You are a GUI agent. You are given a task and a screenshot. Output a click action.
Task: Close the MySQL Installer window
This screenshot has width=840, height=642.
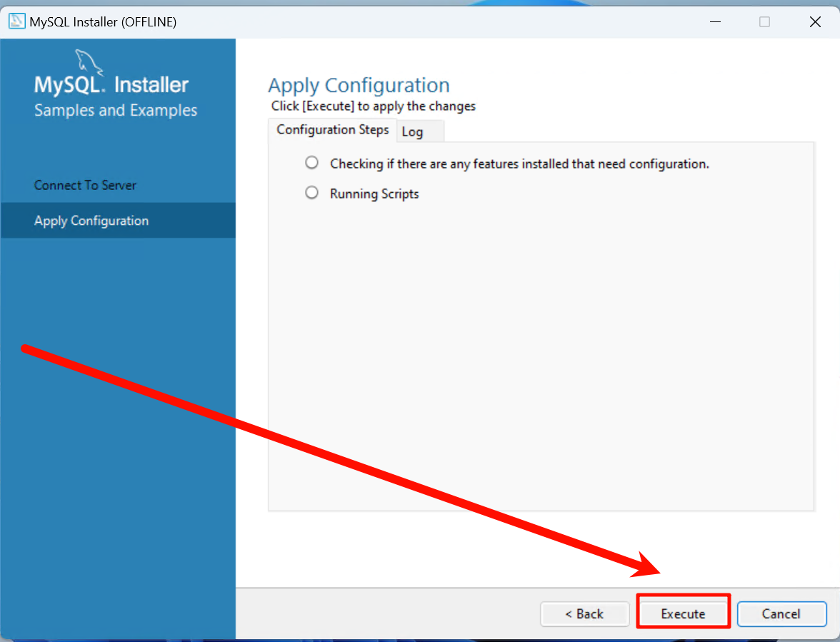815,22
